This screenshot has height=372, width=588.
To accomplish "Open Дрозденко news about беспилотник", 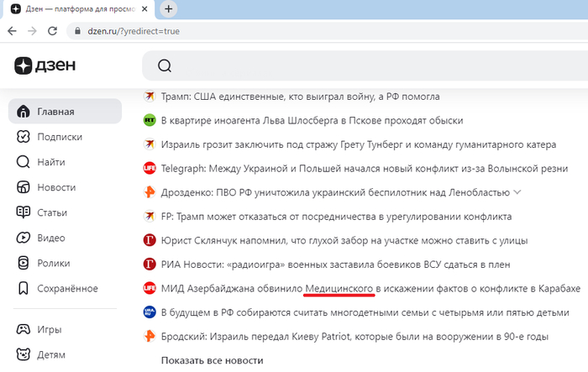I will (335, 193).
